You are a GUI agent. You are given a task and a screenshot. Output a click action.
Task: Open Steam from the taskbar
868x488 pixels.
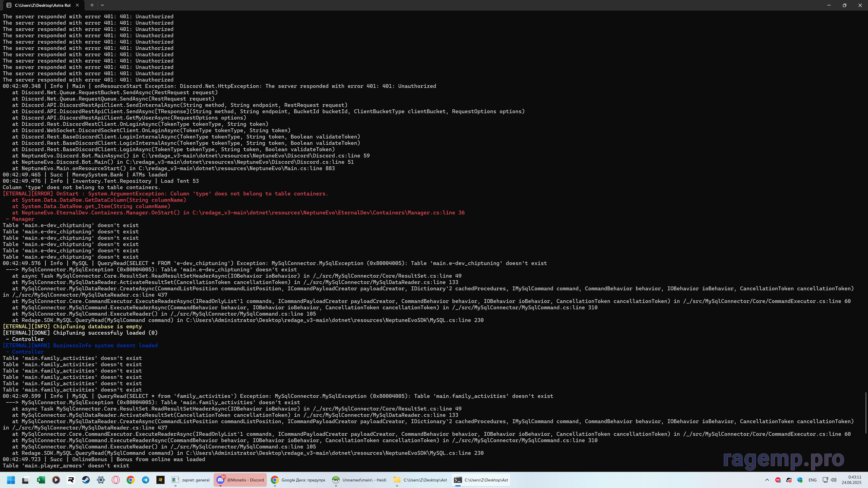coord(86,480)
